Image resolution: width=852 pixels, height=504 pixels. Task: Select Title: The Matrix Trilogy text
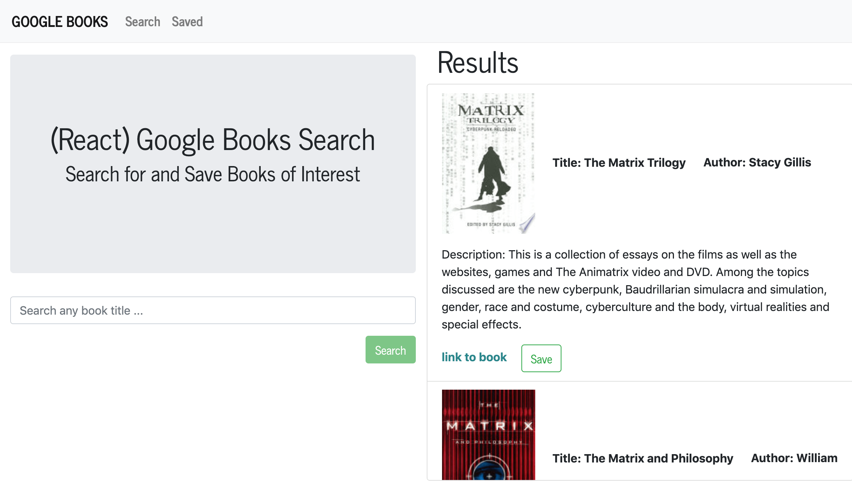click(619, 162)
